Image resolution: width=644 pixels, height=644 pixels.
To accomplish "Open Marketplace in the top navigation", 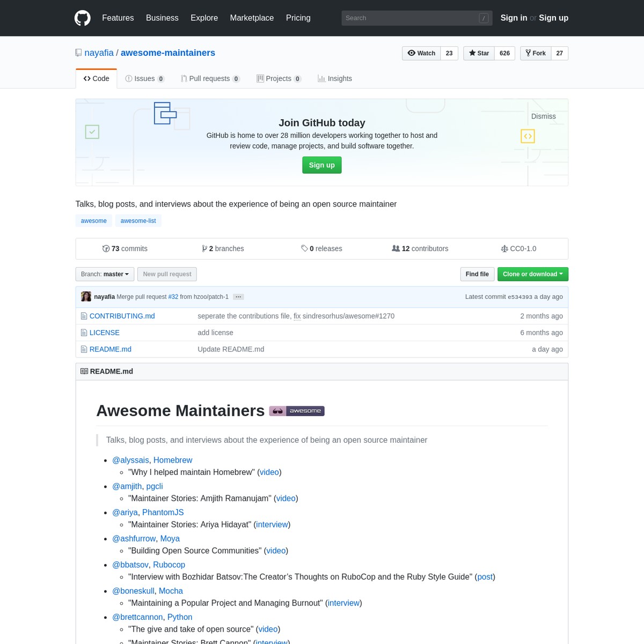I will pos(252,18).
